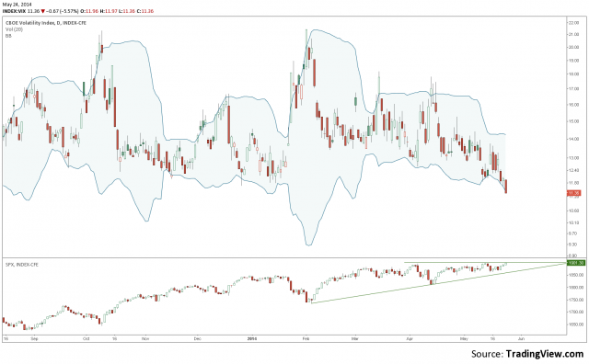Click the Feb time axis label
Screen dimensions: 589x364
coord(306,338)
